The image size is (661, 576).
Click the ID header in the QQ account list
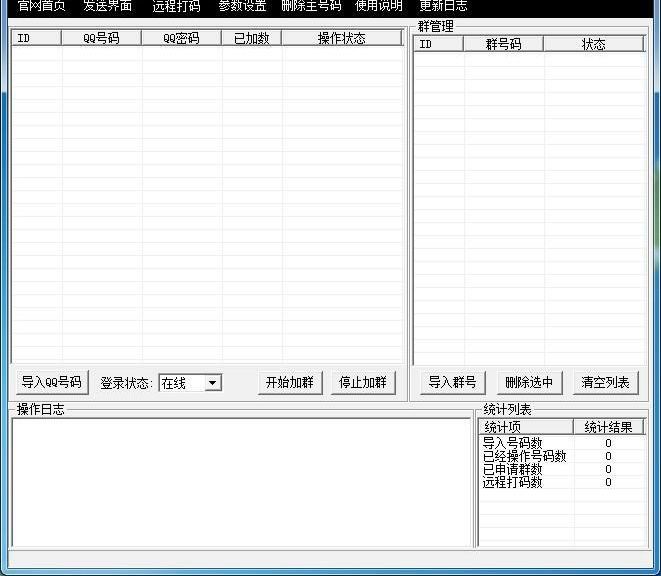click(37, 38)
